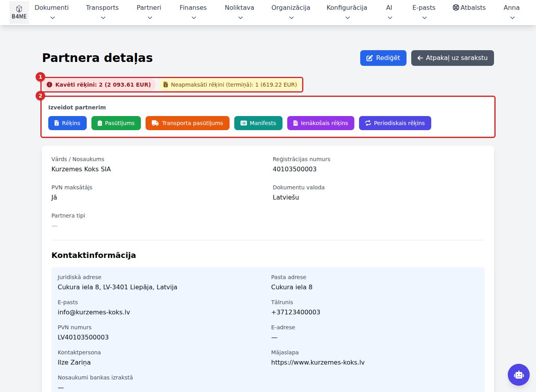Image resolution: width=536 pixels, height=392 pixels.
Task: Click the B4ME logo icon
Action: 19,13
